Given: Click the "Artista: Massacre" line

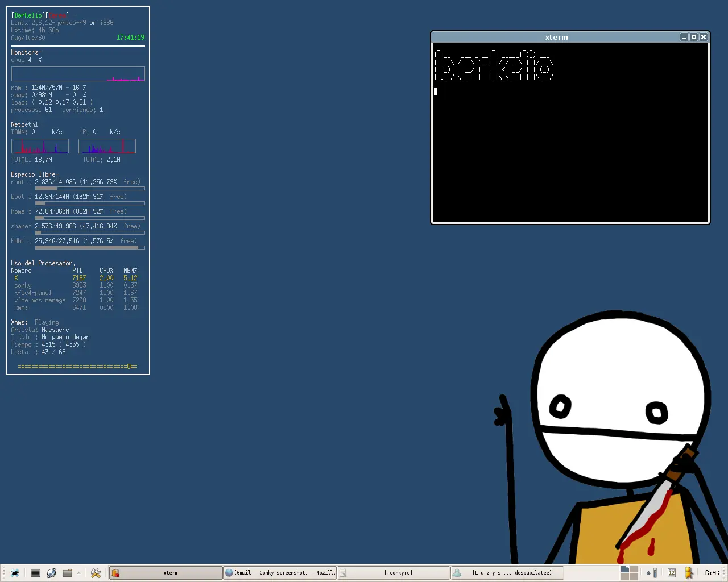Looking at the screenshot, I should point(40,330).
